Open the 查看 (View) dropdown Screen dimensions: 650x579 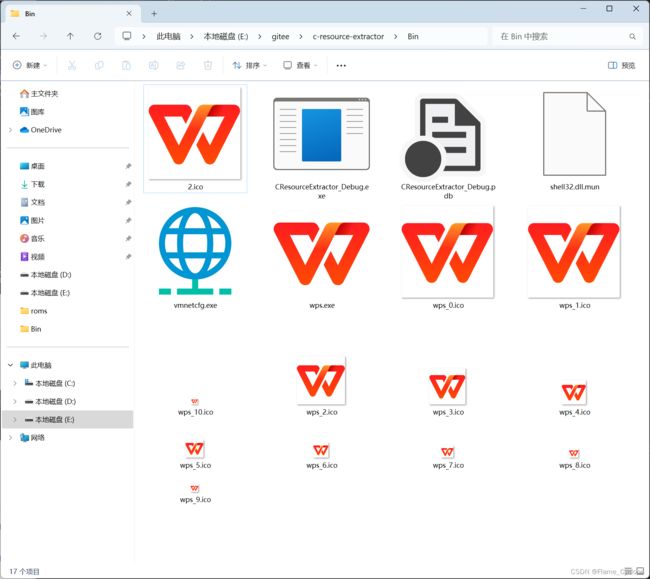click(x=301, y=65)
